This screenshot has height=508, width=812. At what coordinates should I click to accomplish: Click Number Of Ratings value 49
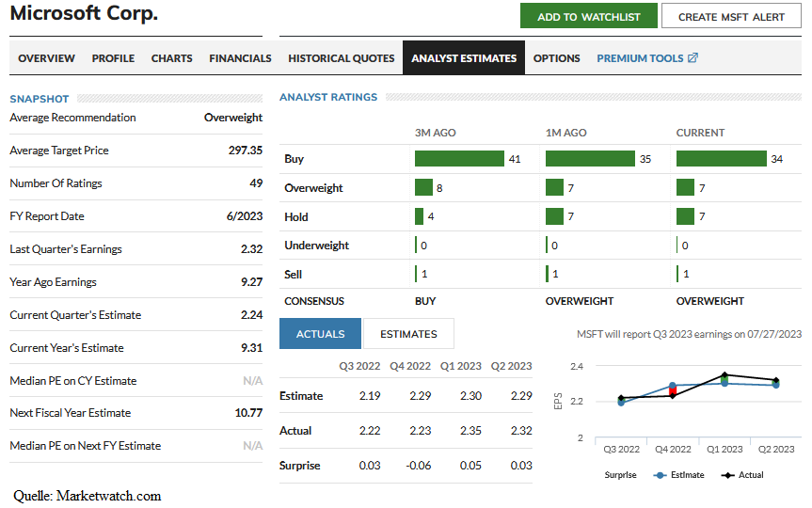[256, 183]
